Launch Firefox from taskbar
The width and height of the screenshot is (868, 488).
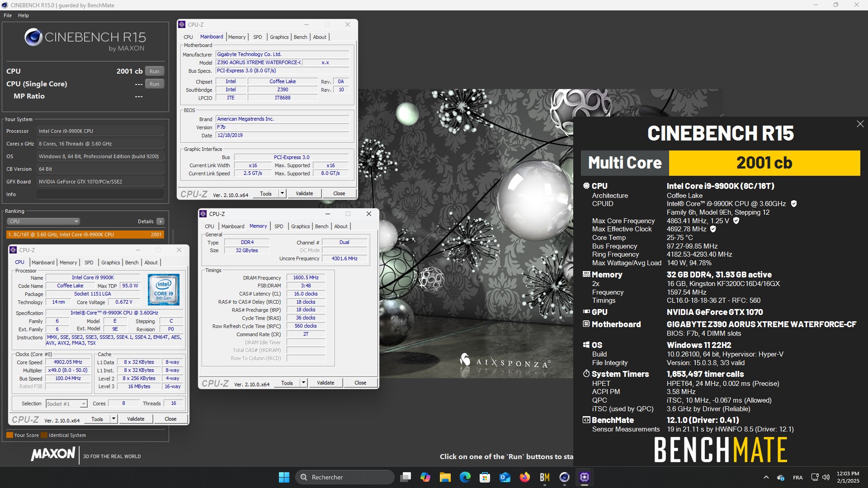(x=524, y=477)
